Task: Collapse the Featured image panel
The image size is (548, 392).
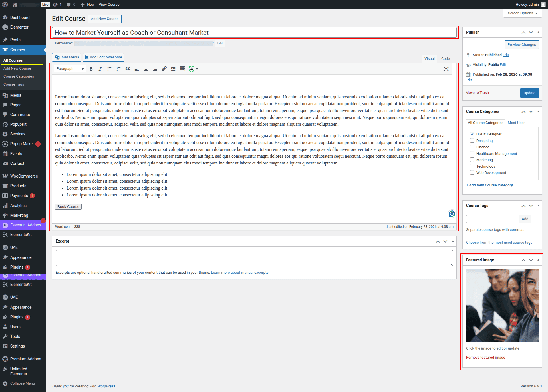Action: click(538, 260)
